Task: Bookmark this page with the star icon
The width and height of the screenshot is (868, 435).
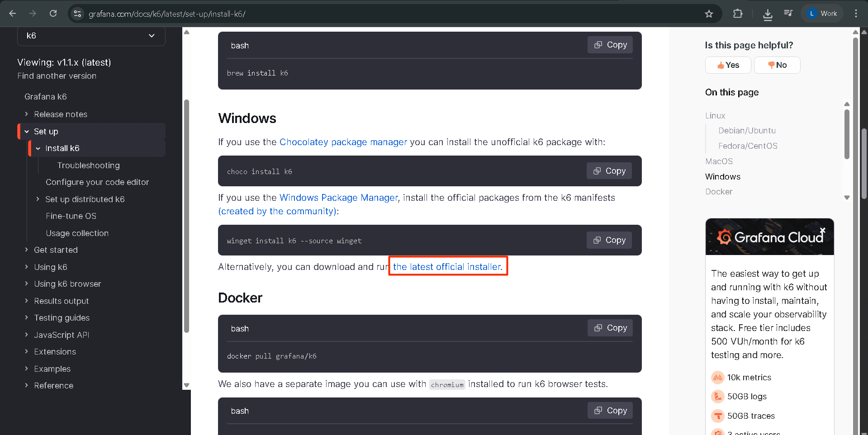Action: [708, 14]
